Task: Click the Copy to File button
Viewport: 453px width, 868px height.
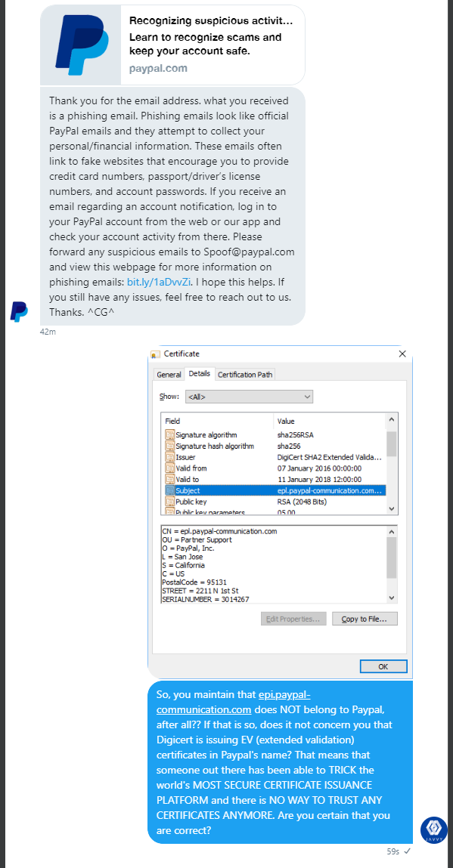Action: [x=365, y=619]
